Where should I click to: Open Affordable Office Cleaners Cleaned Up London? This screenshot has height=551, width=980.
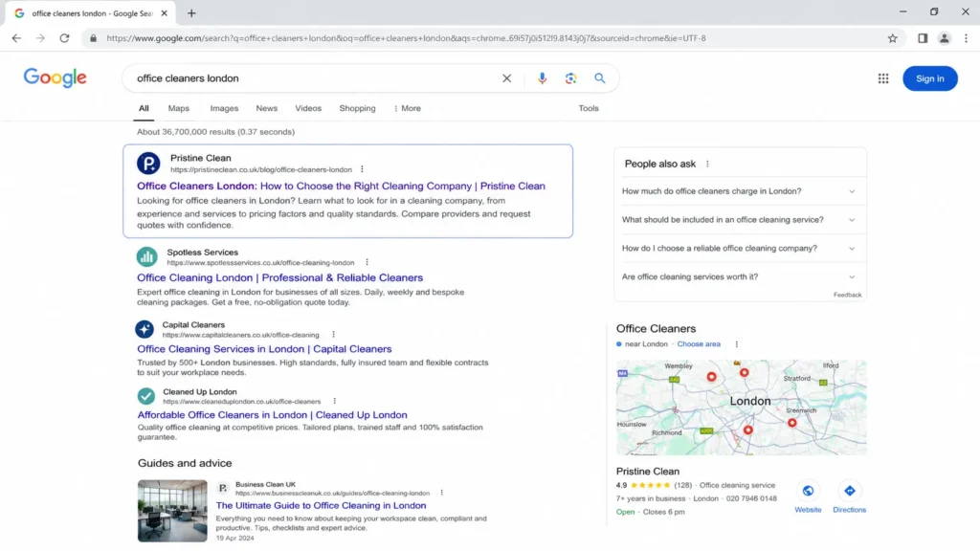tap(272, 415)
